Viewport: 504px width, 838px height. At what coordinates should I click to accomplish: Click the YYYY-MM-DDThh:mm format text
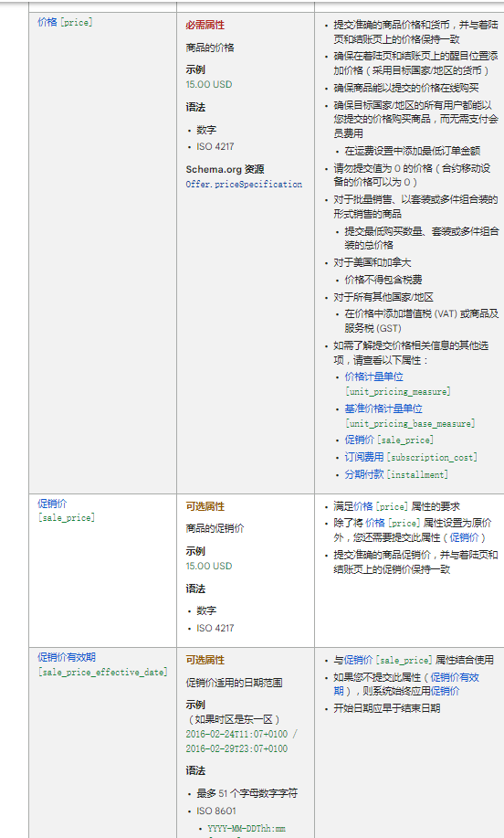pos(247,828)
